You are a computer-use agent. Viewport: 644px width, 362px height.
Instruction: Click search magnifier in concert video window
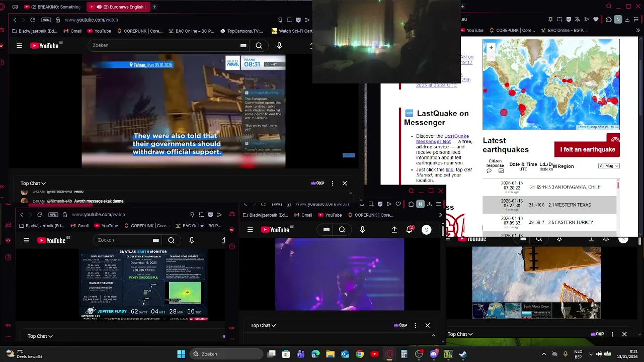[342, 230]
